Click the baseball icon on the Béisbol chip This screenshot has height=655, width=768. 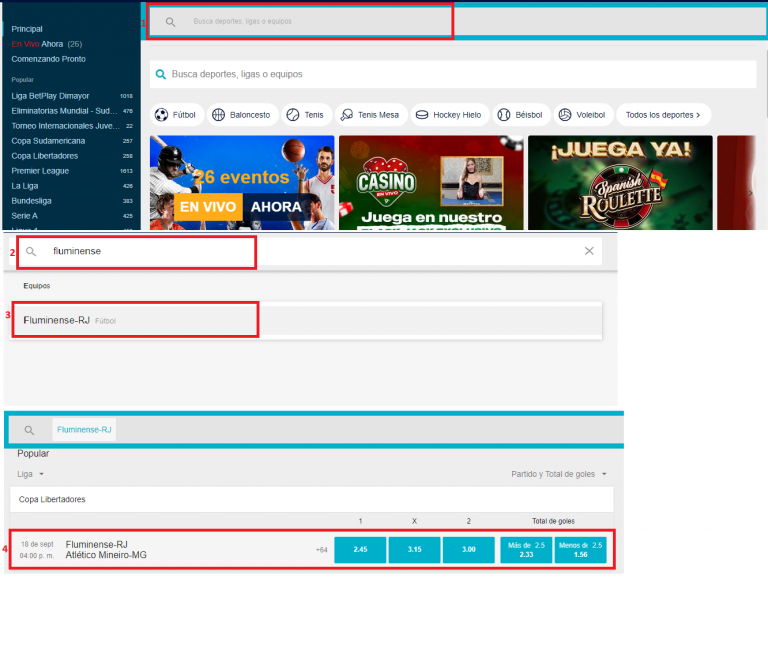point(504,115)
